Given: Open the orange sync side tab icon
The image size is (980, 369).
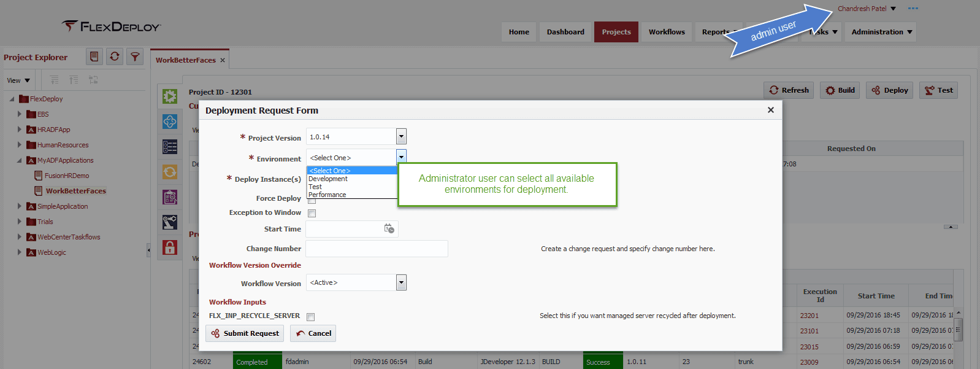Looking at the screenshot, I should tap(170, 172).
